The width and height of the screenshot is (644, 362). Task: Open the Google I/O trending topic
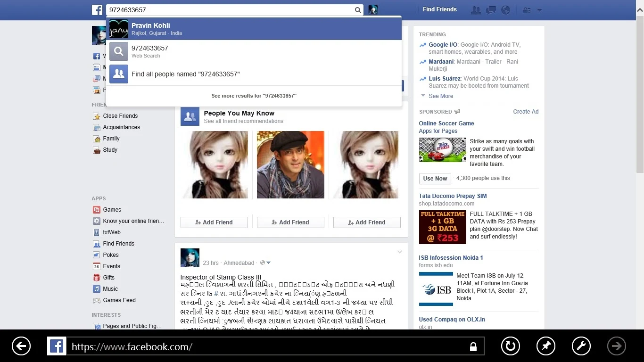(x=443, y=45)
